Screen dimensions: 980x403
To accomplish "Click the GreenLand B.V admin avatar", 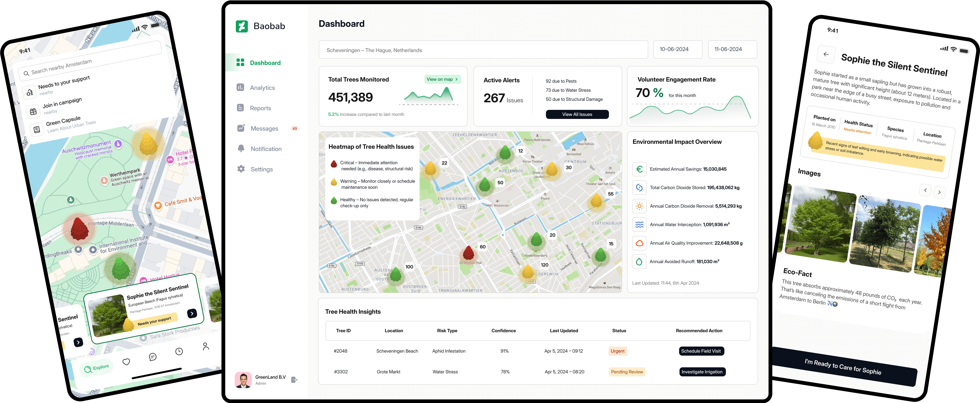I will click(x=243, y=380).
